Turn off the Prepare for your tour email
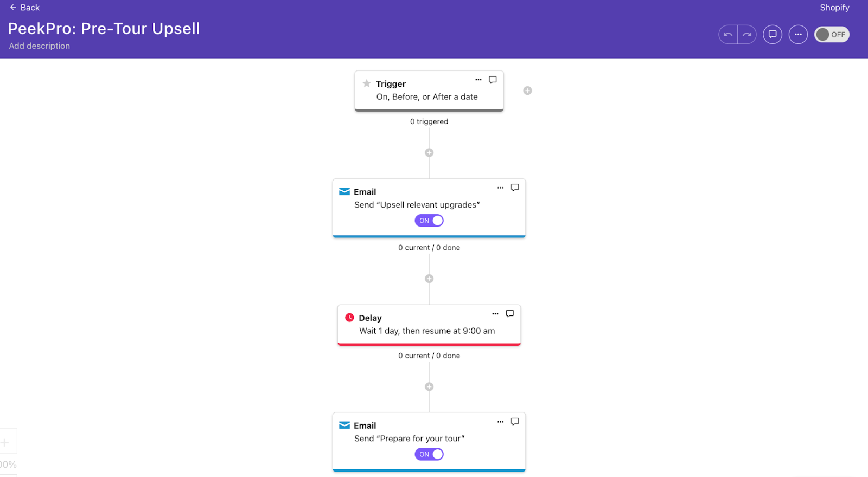Image resolution: width=868 pixels, height=477 pixels. point(429,454)
